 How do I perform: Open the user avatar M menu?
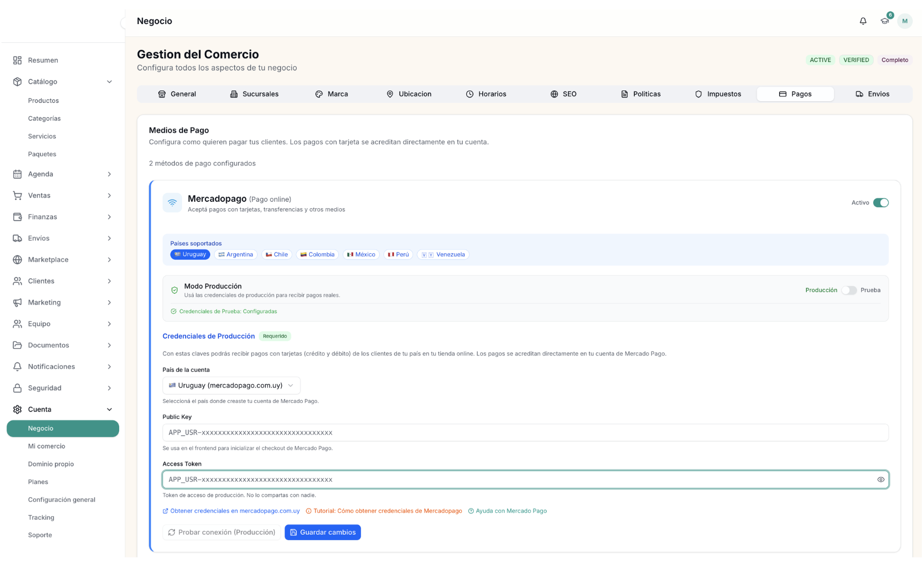coord(904,21)
